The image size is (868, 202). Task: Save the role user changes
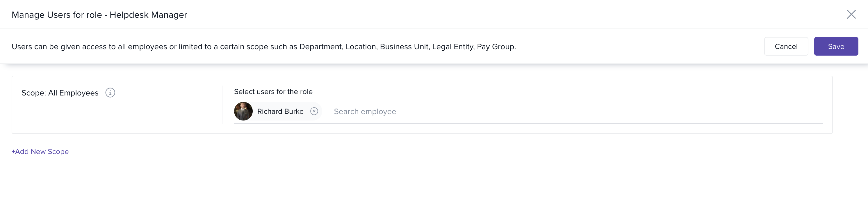coord(836,47)
